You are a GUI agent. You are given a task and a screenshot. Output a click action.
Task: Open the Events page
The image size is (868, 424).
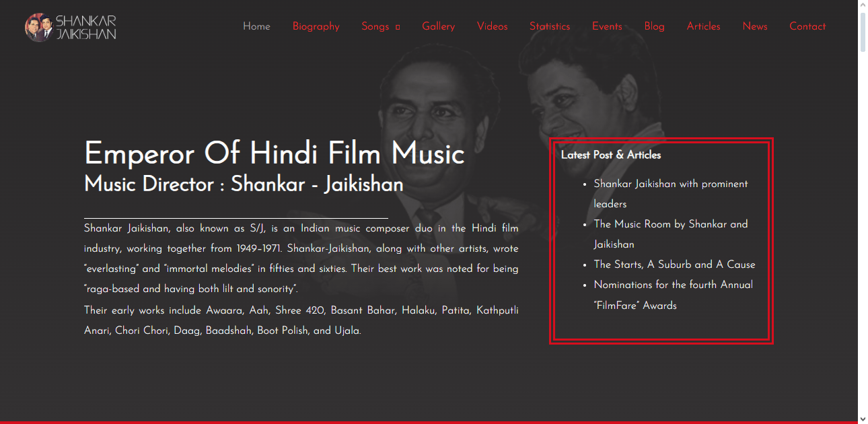click(x=606, y=26)
